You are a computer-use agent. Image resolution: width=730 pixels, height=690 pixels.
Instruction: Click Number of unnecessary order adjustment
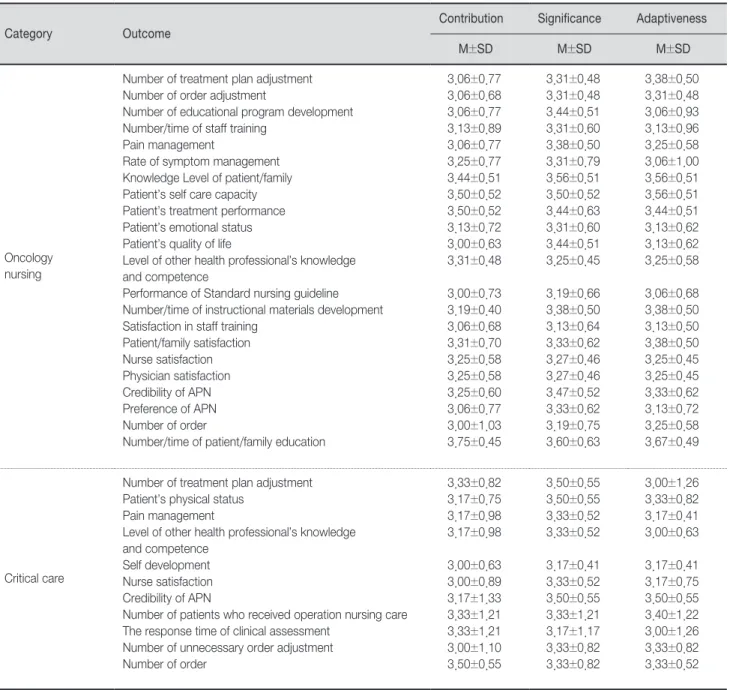point(228,648)
